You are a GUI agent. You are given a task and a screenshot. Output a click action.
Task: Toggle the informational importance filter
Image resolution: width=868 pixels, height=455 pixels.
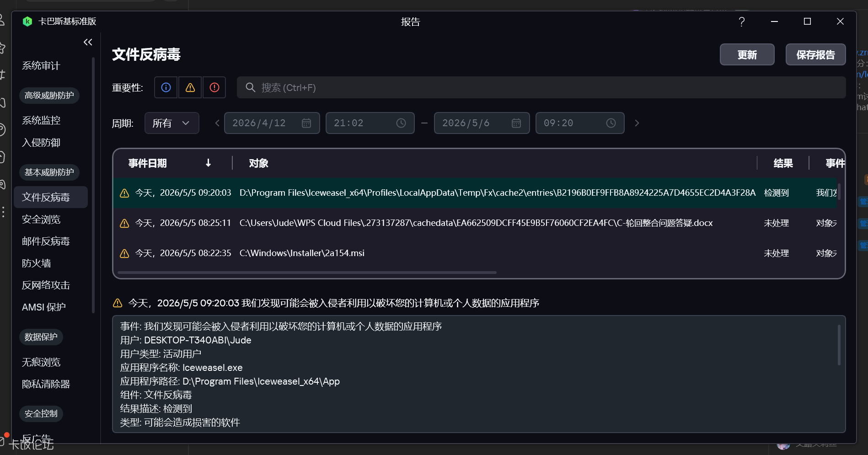(x=166, y=87)
